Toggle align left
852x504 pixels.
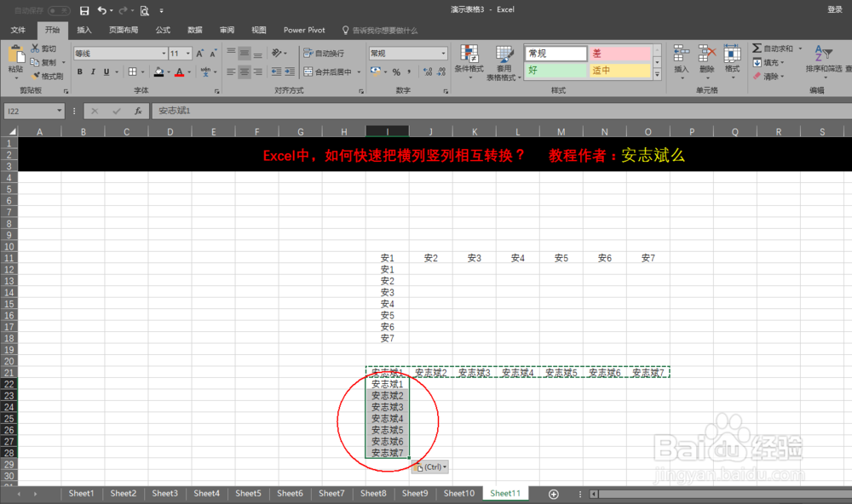coord(231,72)
